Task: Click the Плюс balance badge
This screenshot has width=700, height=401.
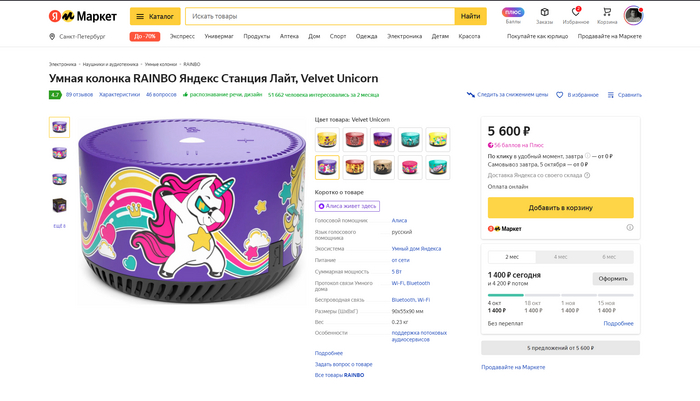Action: 513,14
